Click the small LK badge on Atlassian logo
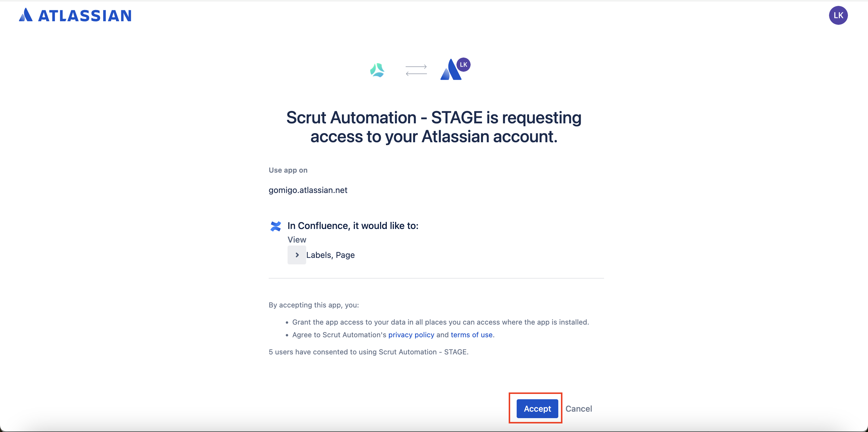The height and width of the screenshot is (432, 868). (463, 65)
